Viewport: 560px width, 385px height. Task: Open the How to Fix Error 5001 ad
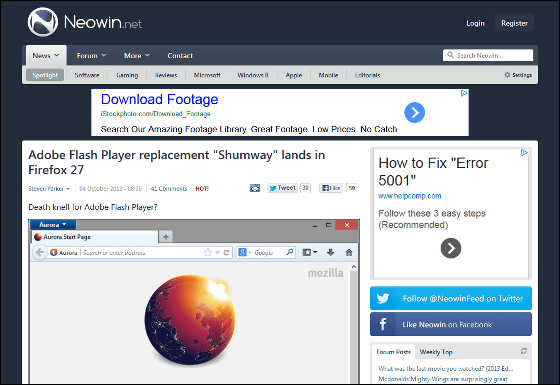(x=433, y=171)
